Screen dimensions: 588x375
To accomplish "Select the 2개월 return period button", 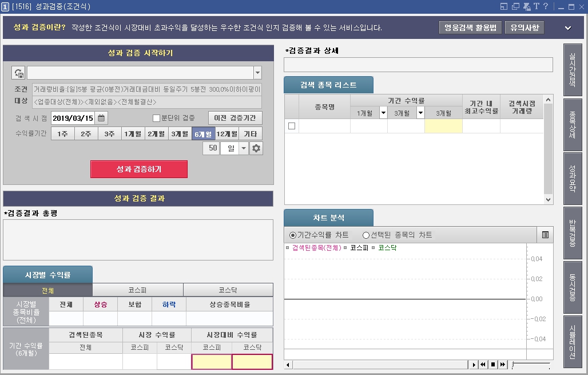I will pos(156,133).
